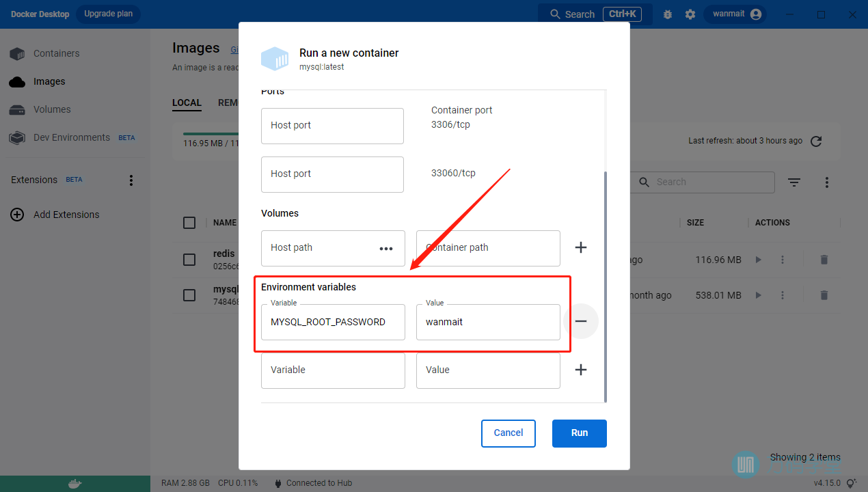Switch to the LOCAL tab
Viewport: 868px width, 492px height.
coord(187,102)
